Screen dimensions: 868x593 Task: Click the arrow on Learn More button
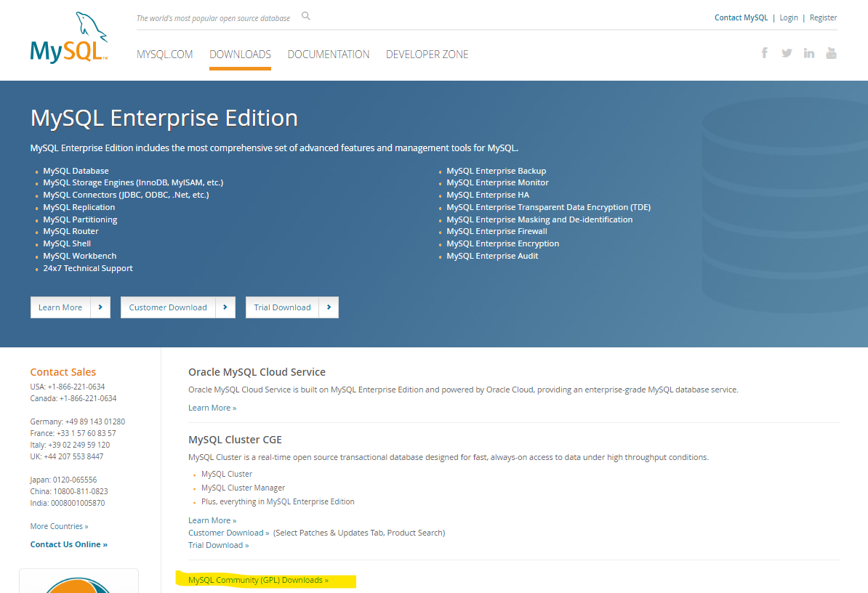(100, 307)
